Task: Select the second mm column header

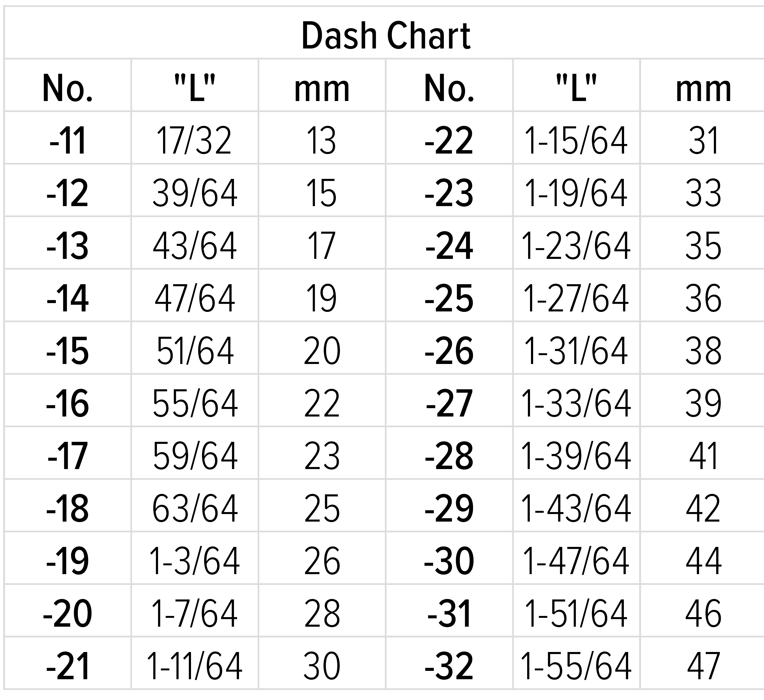Action: (703, 89)
